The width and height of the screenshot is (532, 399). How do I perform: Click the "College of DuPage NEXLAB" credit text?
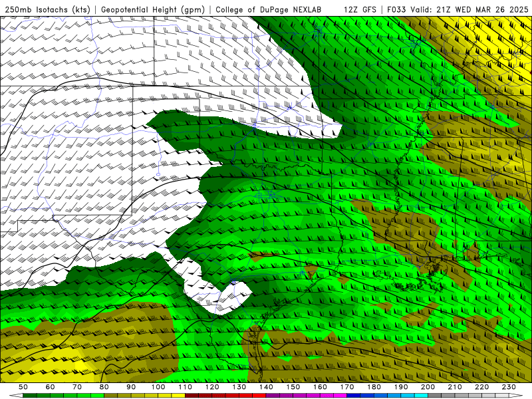pos(269,10)
